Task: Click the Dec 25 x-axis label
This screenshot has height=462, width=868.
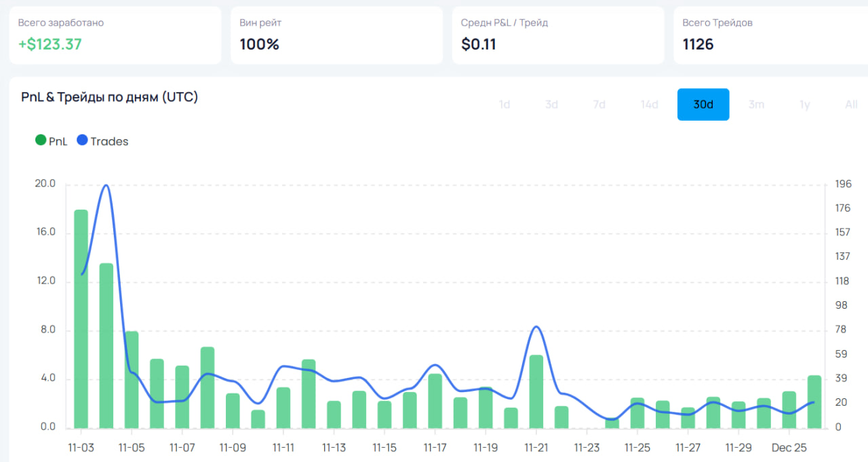Action: [789, 448]
